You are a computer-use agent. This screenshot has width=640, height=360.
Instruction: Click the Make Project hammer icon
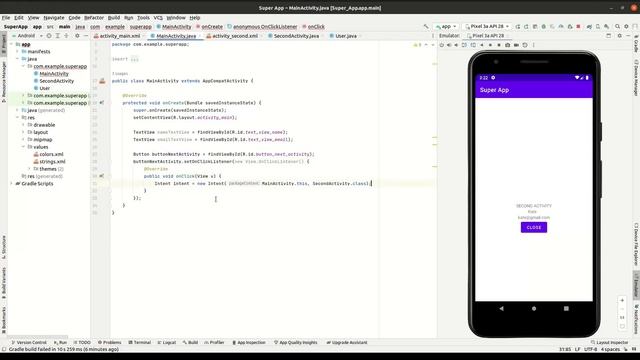point(426,27)
